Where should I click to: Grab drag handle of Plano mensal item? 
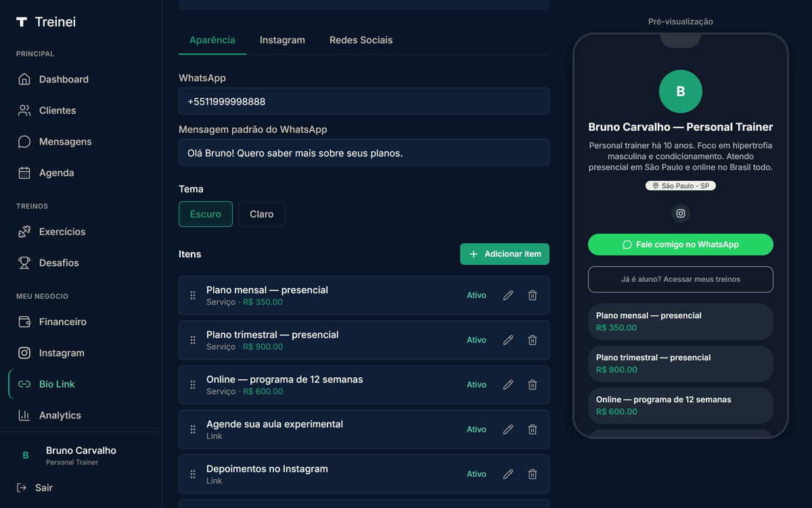pyautogui.click(x=193, y=295)
